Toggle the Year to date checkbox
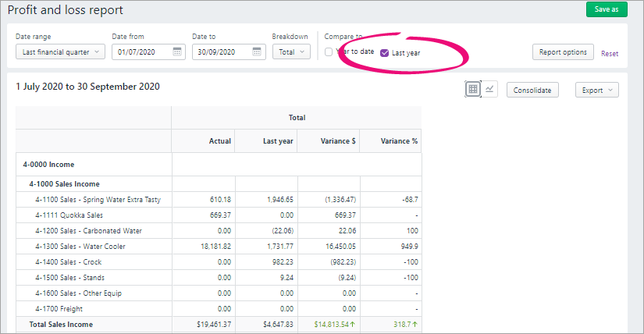The width and height of the screenshot is (644, 334). tap(329, 52)
